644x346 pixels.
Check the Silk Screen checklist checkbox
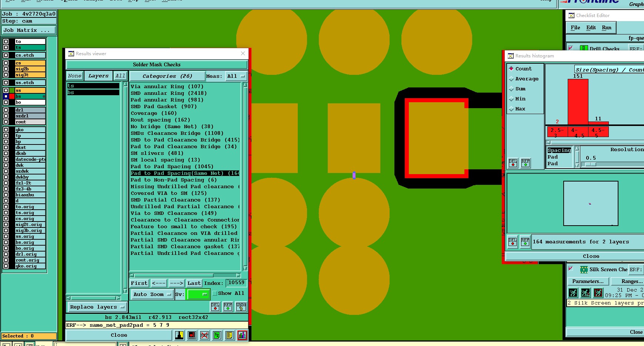click(x=571, y=269)
